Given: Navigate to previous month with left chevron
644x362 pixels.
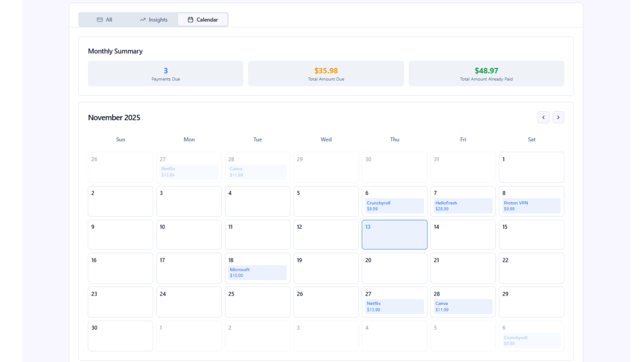Looking at the screenshot, I should 543,117.
